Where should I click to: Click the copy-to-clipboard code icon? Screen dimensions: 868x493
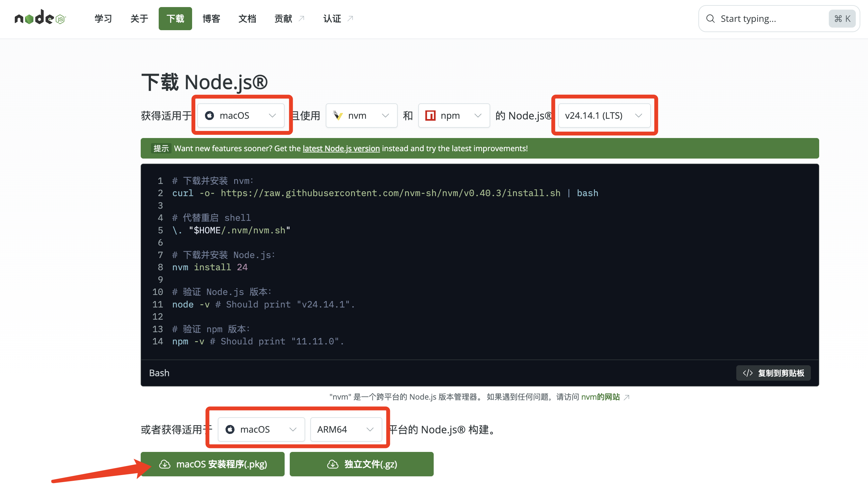748,373
